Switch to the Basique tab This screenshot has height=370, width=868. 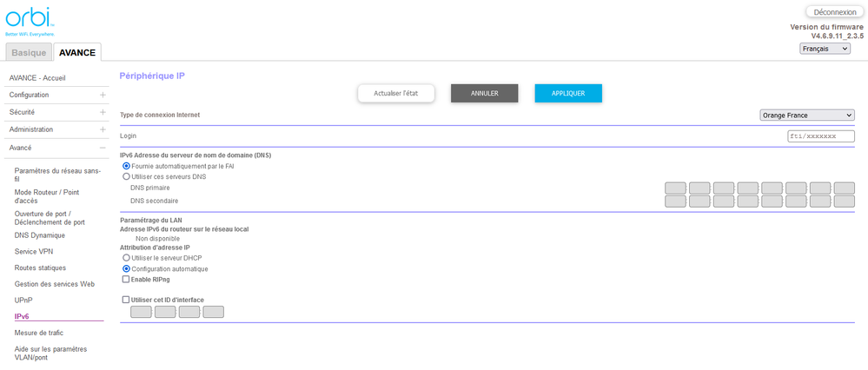click(29, 52)
